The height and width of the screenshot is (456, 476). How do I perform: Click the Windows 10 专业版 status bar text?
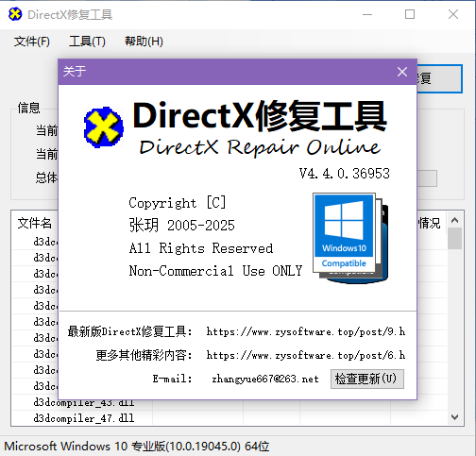coord(137,447)
